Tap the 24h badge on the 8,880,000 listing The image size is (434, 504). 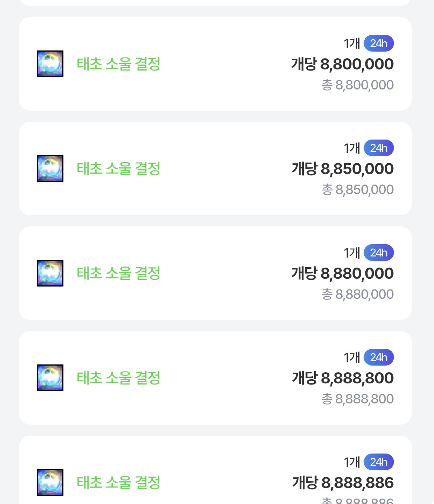[x=378, y=253]
